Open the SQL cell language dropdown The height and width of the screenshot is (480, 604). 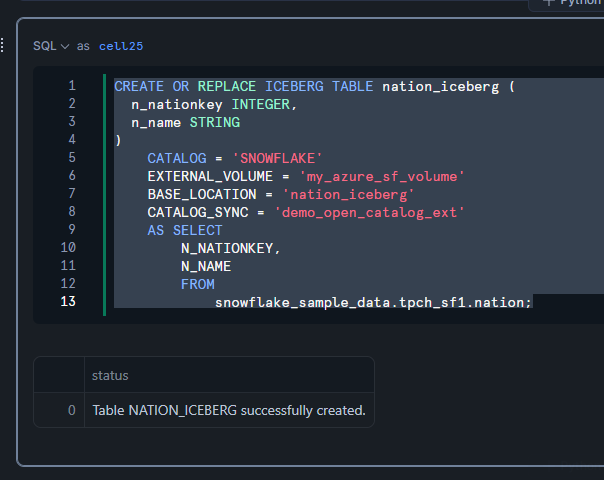[x=51, y=46]
